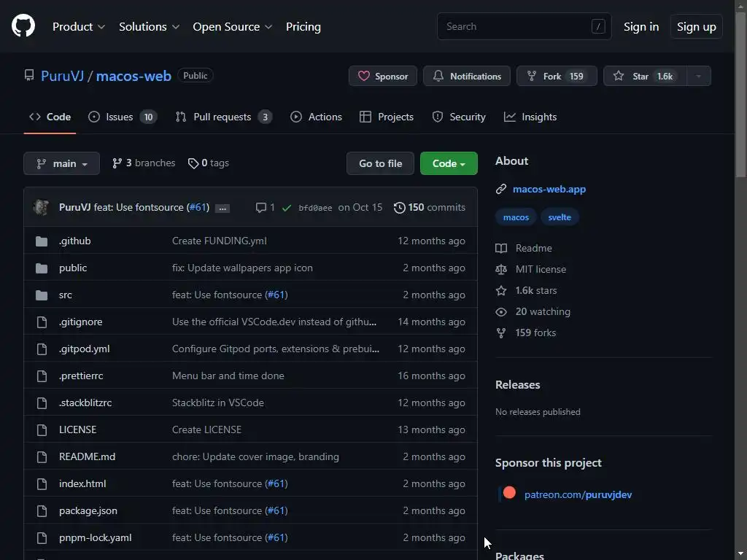Switch to the Actions tab
The width and height of the screenshot is (747, 560).
point(316,117)
